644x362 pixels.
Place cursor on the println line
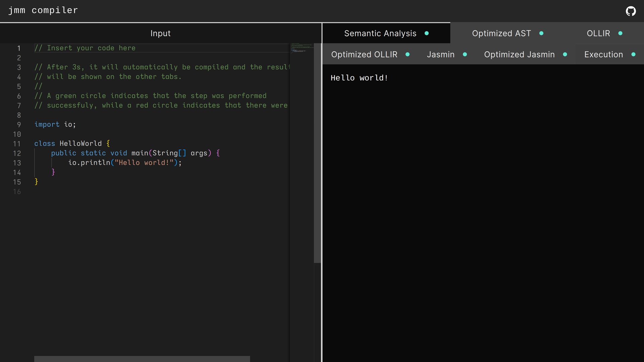[x=124, y=163]
